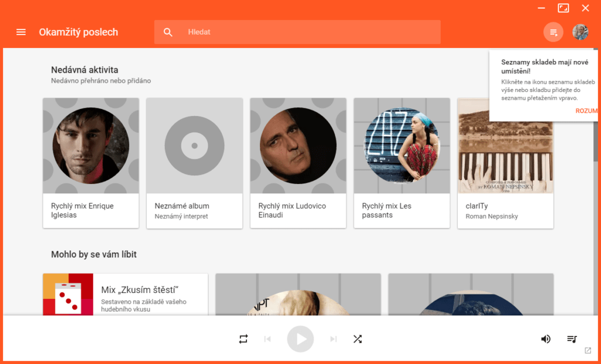Screen dimensions: 601x364
Task: Open Rychlý mix Les passants card
Action: pos(401,163)
